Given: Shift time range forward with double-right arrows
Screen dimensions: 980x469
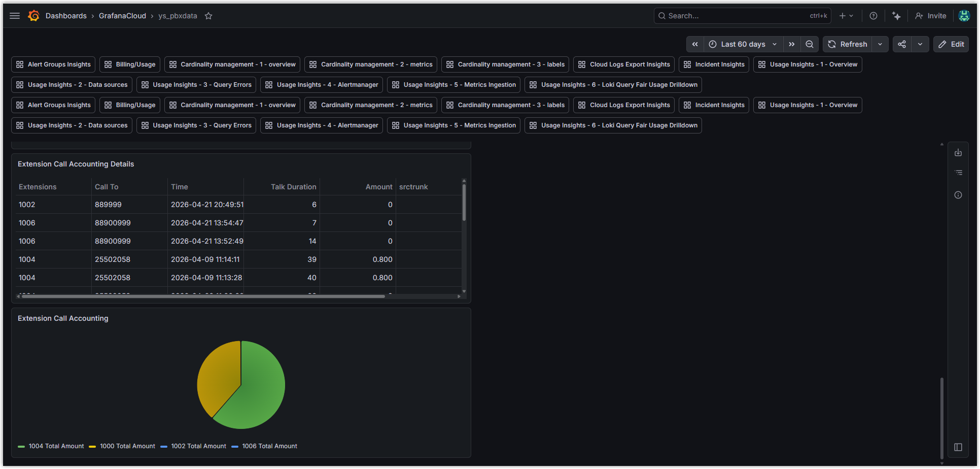Looking at the screenshot, I should tap(792, 44).
